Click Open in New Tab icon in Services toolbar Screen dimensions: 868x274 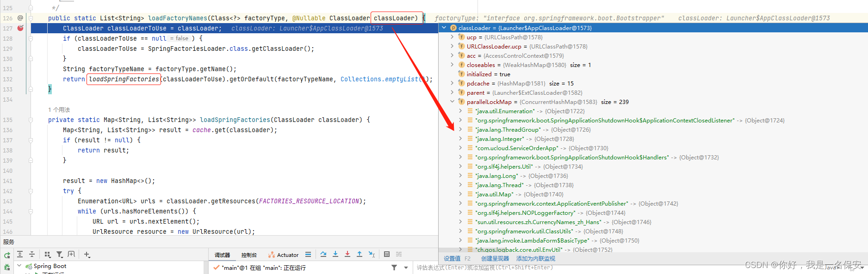point(71,254)
